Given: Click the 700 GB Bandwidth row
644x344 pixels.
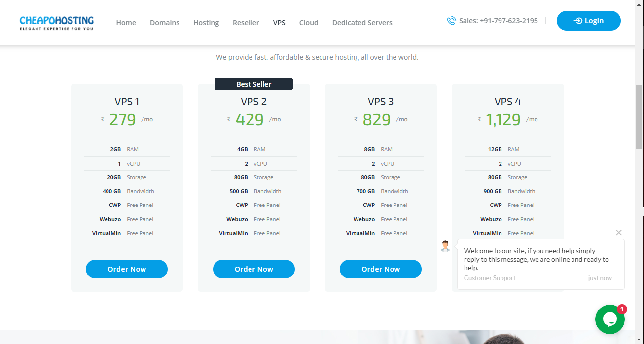Looking at the screenshot, I should [381, 191].
